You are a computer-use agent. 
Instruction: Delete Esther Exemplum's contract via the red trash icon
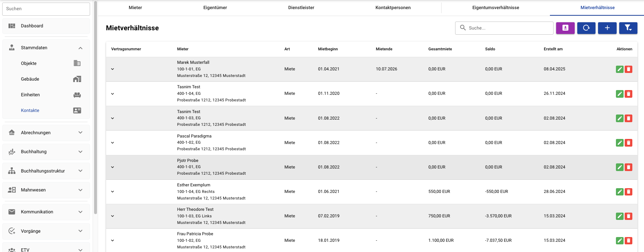click(x=628, y=192)
